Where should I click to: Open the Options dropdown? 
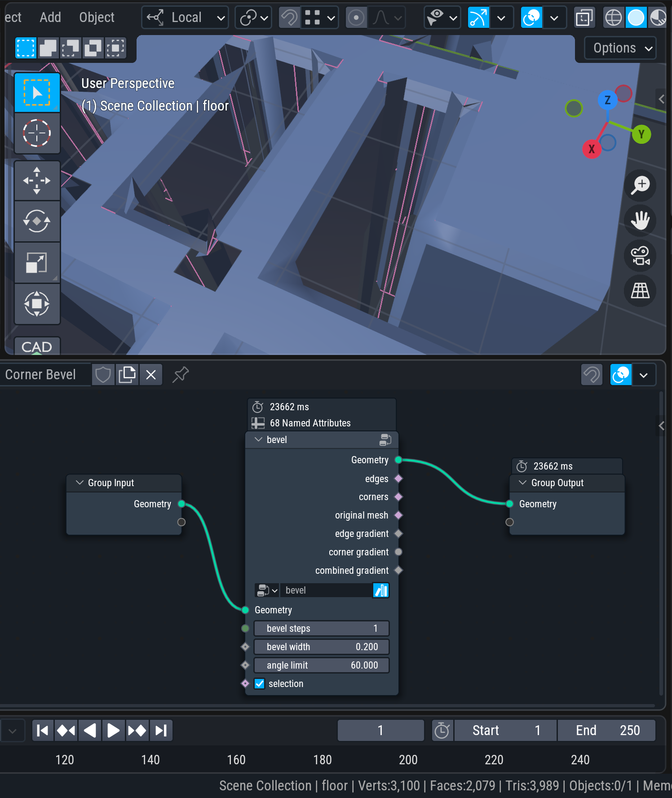pyautogui.click(x=620, y=48)
